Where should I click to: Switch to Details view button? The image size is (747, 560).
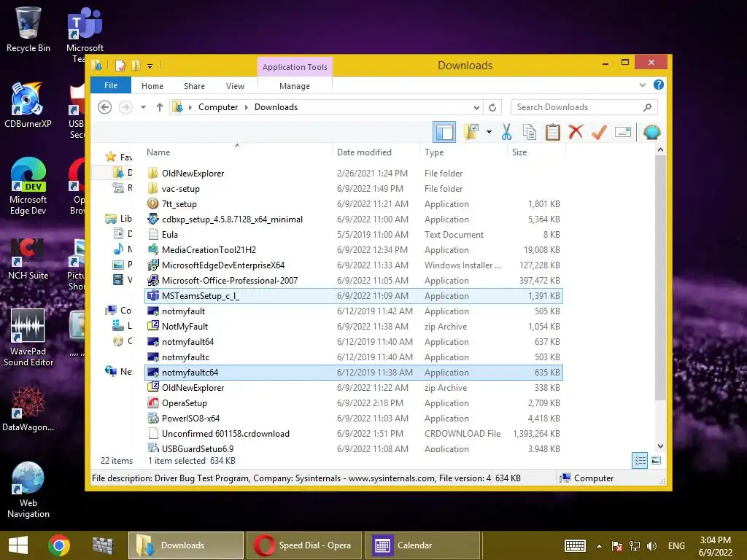(x=639, y=461)
